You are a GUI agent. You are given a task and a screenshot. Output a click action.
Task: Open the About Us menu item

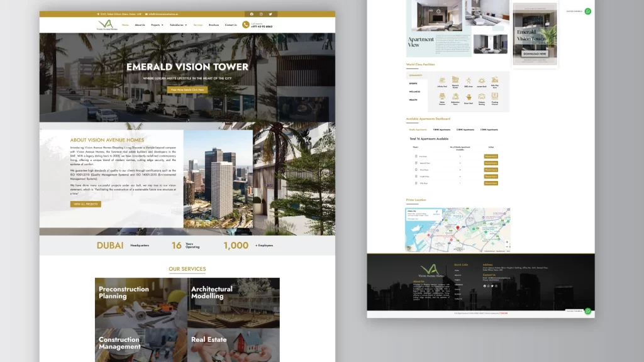140,25
